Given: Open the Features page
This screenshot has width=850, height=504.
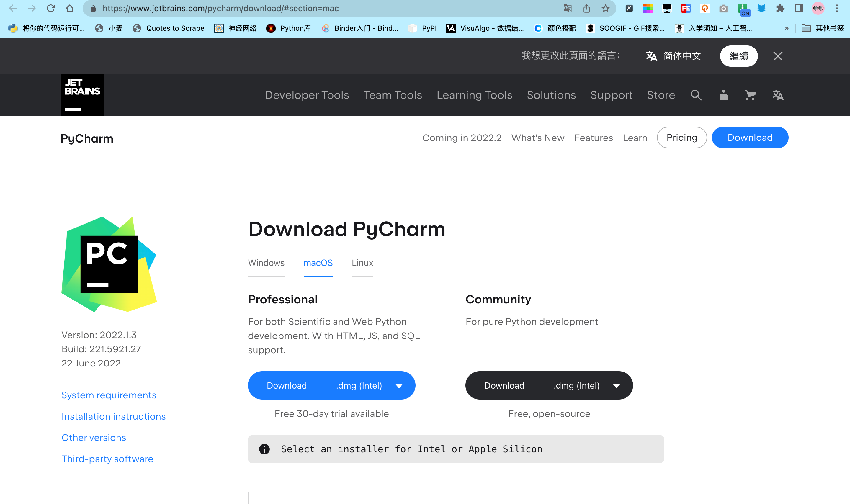Looking at the screenshot, I should tap(594, 138).
